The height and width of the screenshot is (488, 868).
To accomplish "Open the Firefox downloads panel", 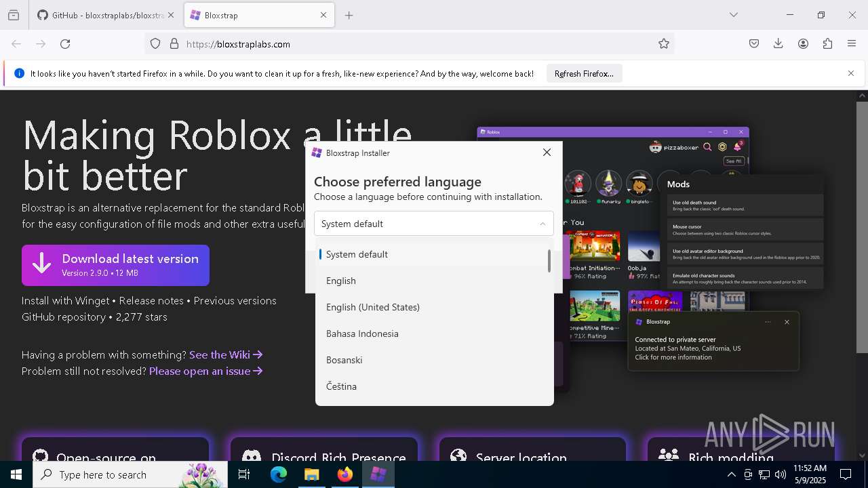I will click(x=778, y=44).
